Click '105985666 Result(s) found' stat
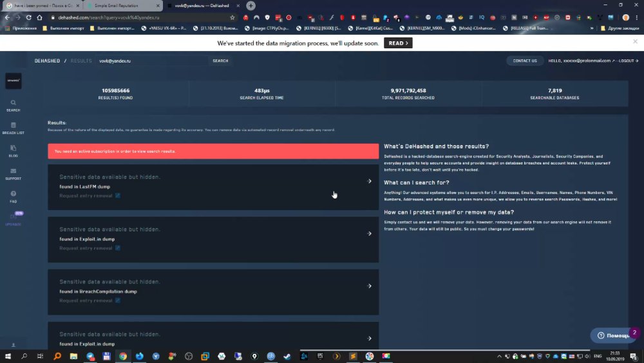 pos(115,93)
